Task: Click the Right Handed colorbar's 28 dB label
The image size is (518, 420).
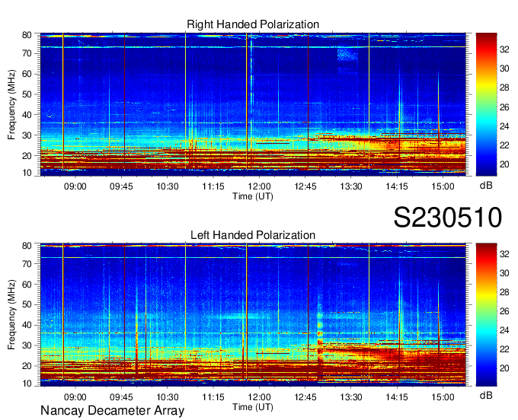Action: [x=504, y=87]
